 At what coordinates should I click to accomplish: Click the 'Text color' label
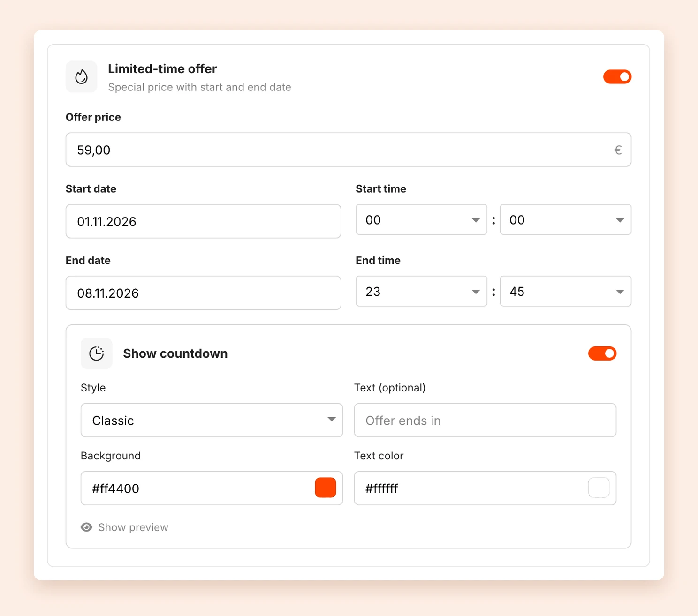[x=379, y=456]
